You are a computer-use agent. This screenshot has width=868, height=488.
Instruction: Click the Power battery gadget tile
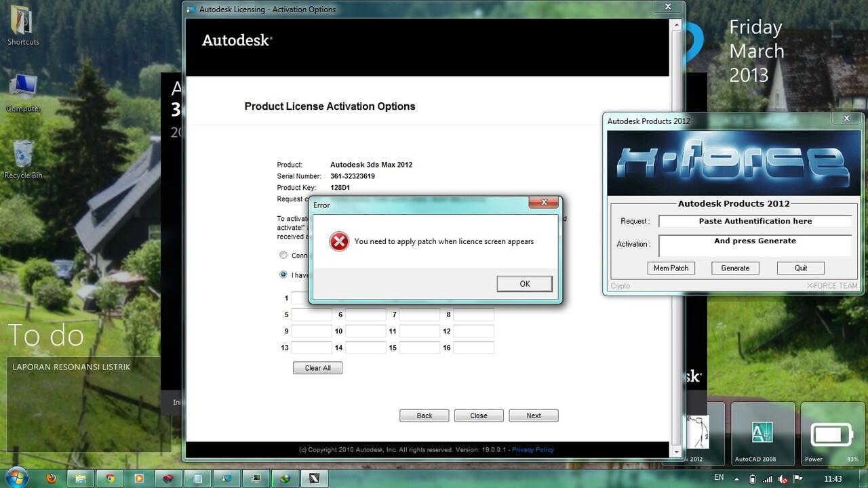tap(832, 433)
